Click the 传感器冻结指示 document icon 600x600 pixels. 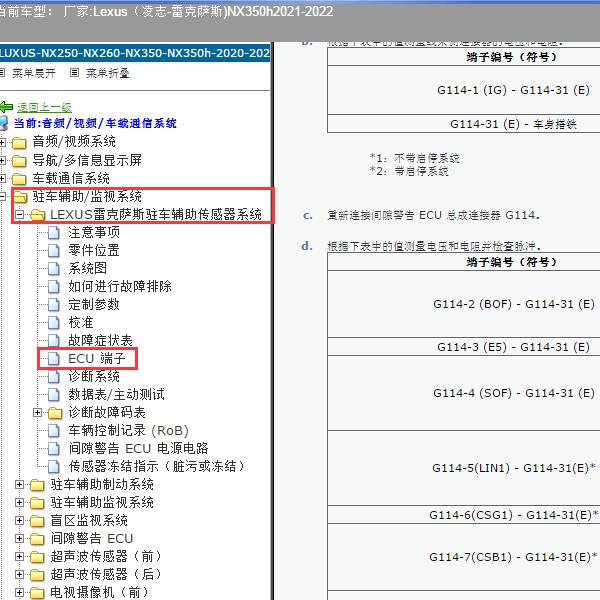coord(54,466)
